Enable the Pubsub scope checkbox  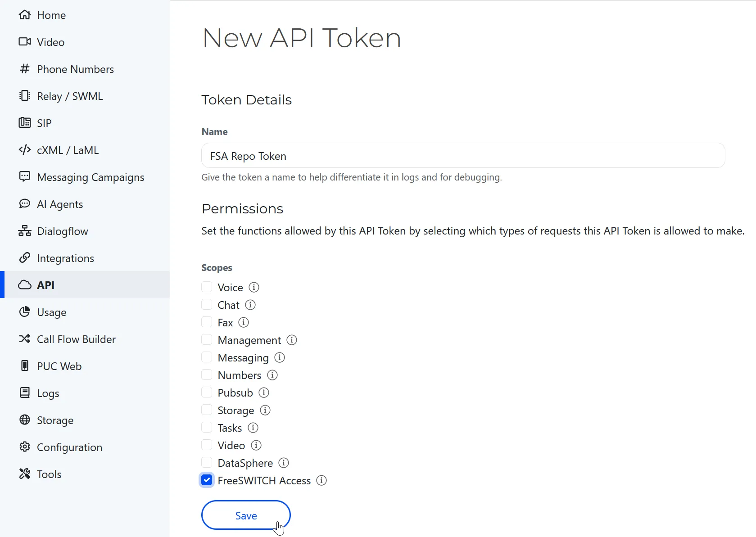pos(207,392)
